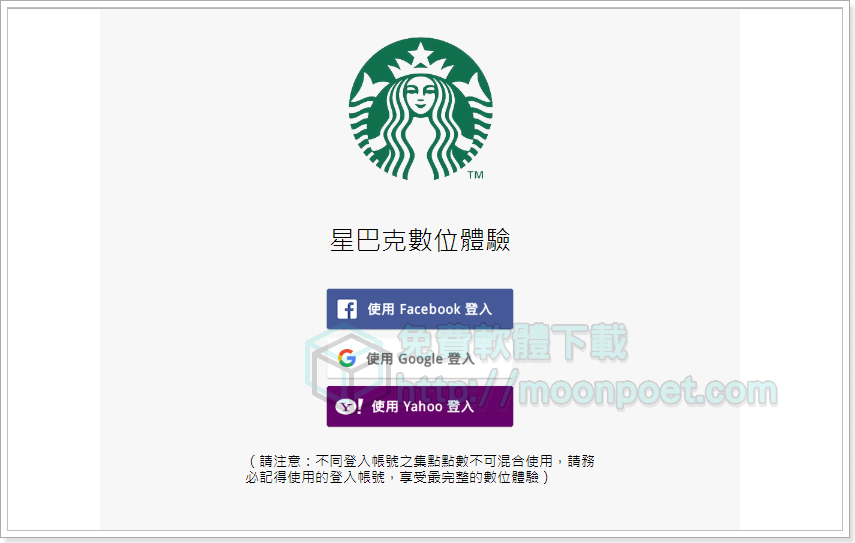Screen dimensions: 855x543
Task: Sign in with the Google login button
Action: click(x=420, y=358)
